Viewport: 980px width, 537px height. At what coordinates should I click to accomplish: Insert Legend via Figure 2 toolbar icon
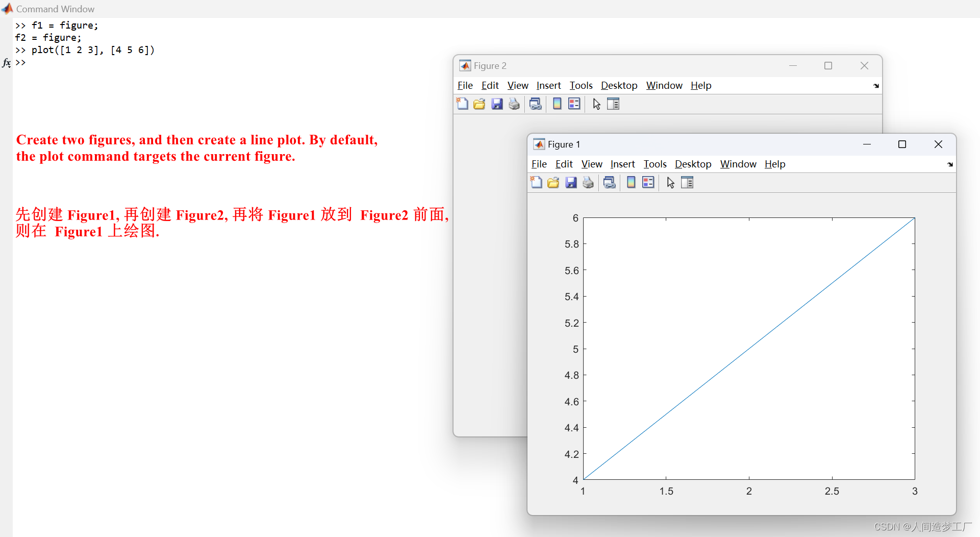574,104
